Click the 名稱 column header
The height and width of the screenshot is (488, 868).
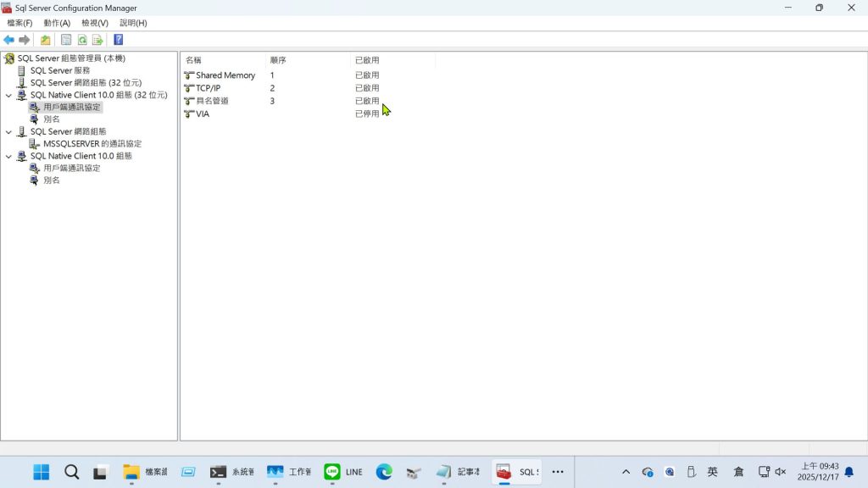[194, 60]
